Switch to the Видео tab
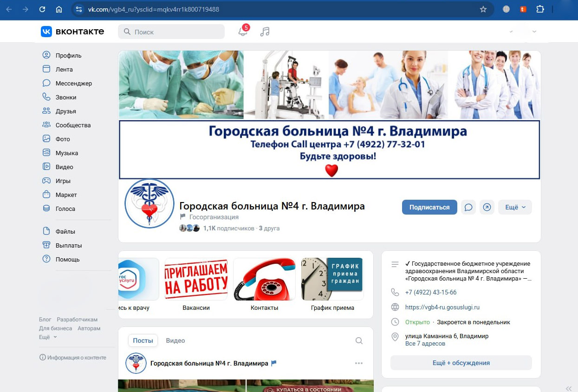 [x=175, y=340]
